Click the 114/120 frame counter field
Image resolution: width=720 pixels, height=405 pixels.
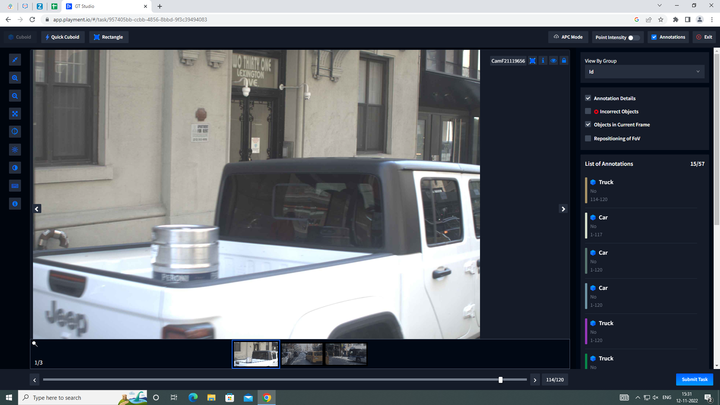point(555,380)
